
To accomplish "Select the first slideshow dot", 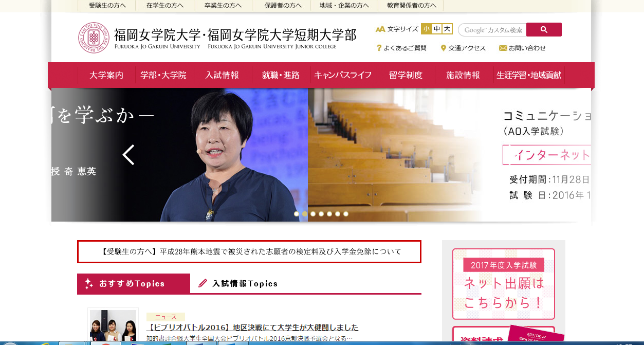I will (x=297, y=214).
